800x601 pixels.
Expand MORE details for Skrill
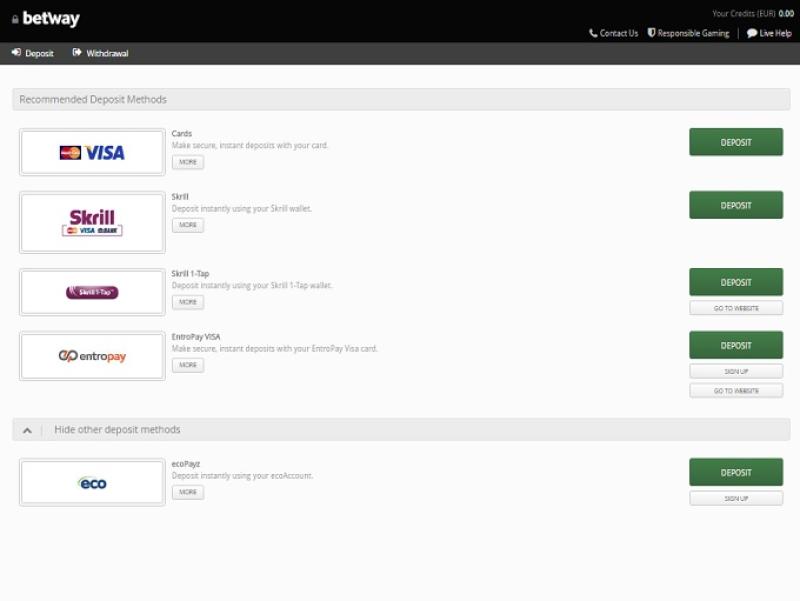click(x=187, y=225)
